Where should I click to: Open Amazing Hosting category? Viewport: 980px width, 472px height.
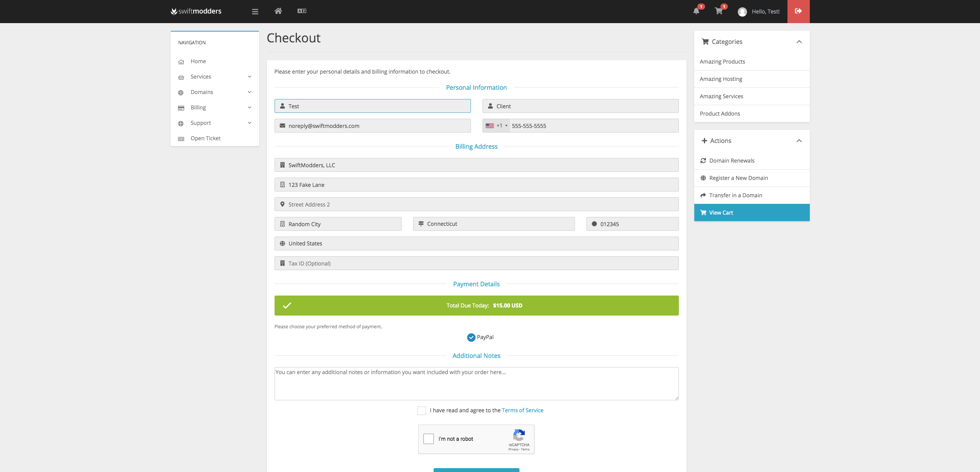[721, 79]
